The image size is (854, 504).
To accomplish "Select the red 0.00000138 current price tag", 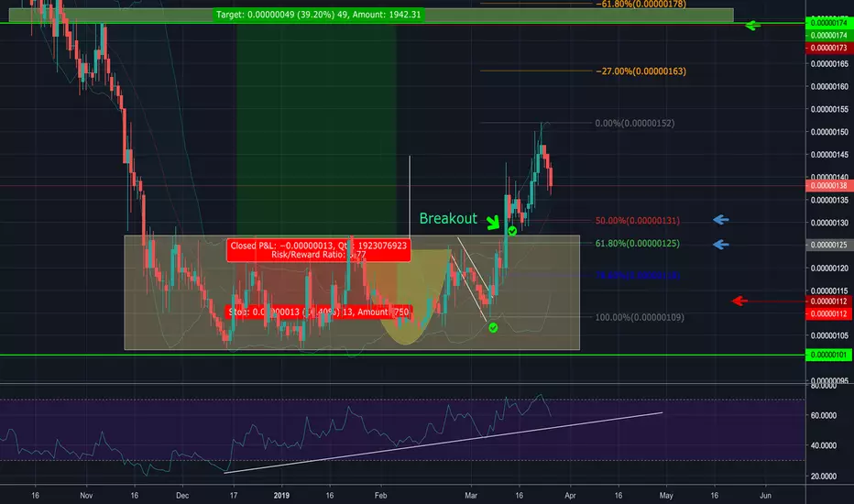I will 828,186.
